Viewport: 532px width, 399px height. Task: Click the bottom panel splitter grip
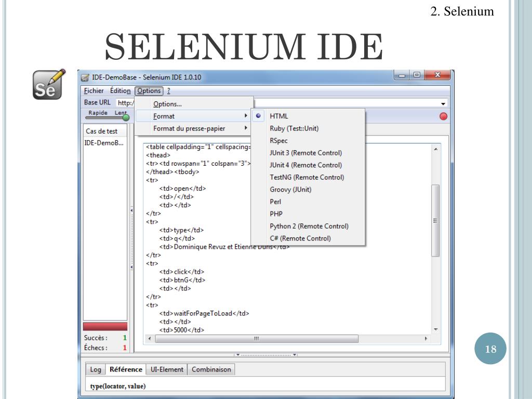pyautogui.click(x=266, y=355)
